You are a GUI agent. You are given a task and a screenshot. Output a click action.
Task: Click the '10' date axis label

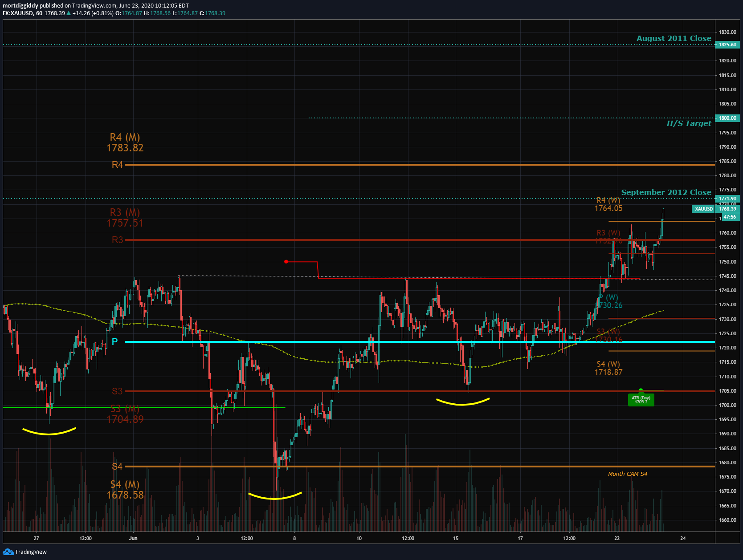[x=359, y=538]
